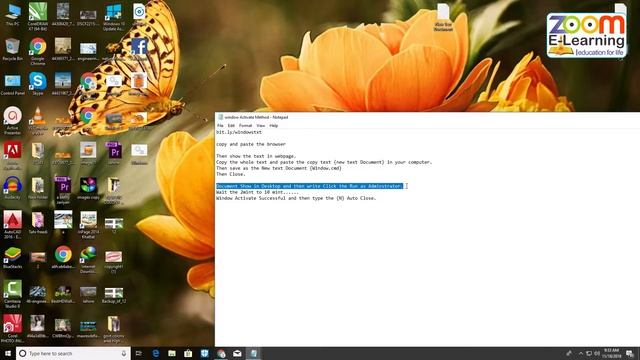Click the 'copy and paste the browser' line
640x360 pixels.
(x=251, y=144)
